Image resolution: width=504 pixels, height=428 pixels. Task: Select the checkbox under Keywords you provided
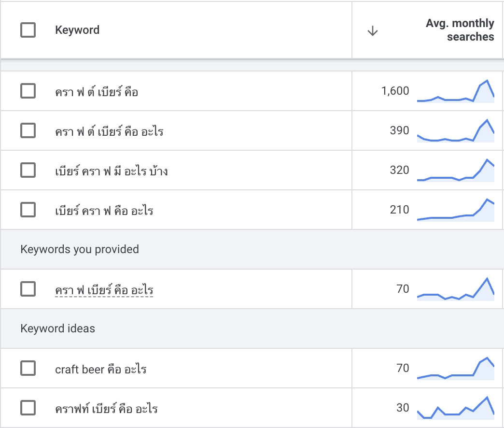click(28, 289)
